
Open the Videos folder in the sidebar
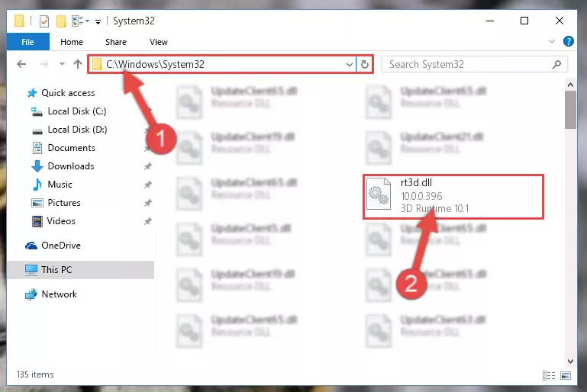pyautogui.click(x=61, y=221)
